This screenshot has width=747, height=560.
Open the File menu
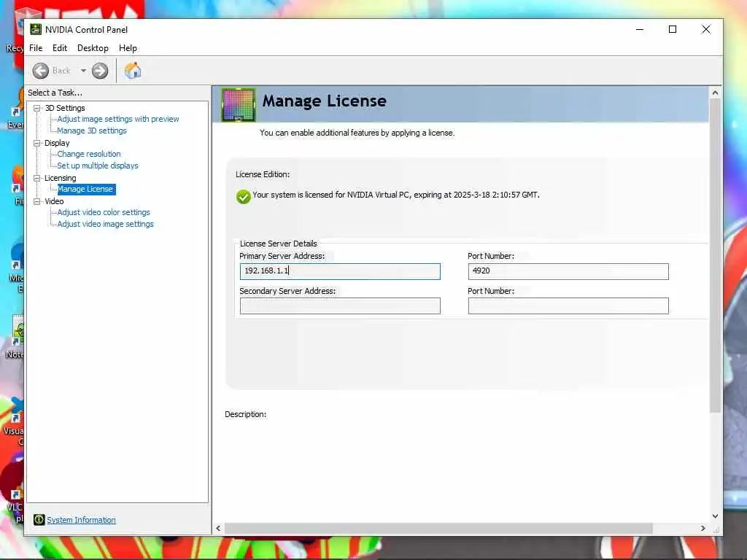point(36,48)
